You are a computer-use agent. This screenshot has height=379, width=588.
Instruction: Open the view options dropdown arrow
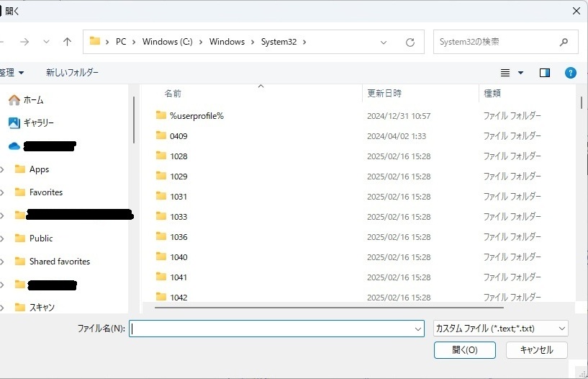point(521,73)
